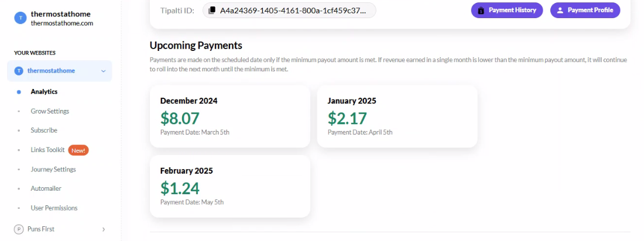Select the December 2024 payment card
Image resolution: width=644 pixels, height=241 pixels.
230,116
